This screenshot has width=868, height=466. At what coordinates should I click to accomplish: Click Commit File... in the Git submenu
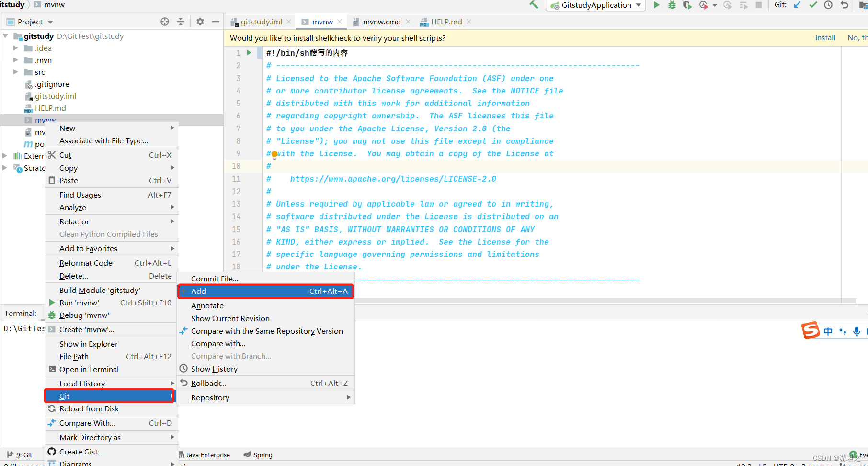point(266,279)
